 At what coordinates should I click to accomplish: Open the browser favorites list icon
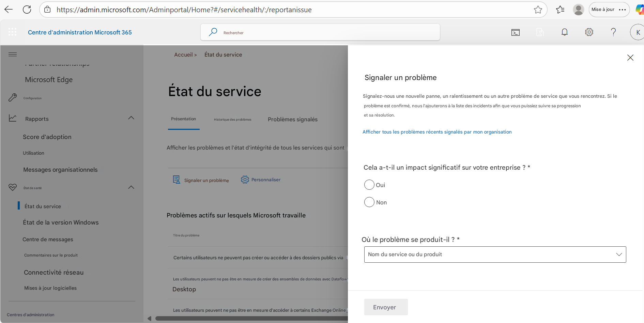point(560,10)
